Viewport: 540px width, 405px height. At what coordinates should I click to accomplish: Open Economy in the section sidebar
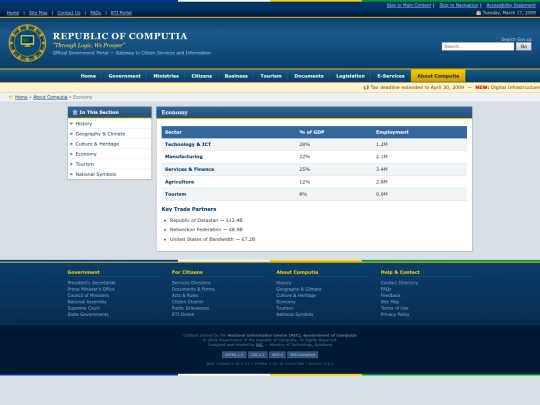tap(86, 154)
